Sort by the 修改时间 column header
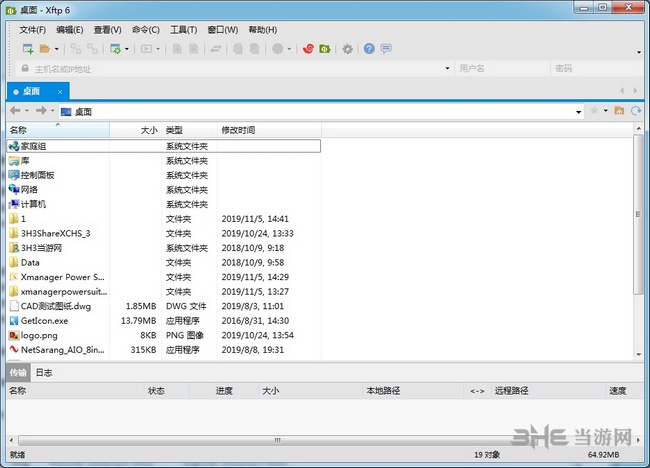Viewport: 650px width, 468px height. click(269, 130)
